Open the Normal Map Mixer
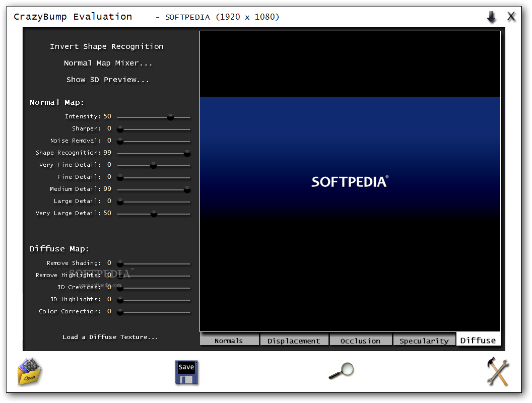532x403 pixels. tap(108, 63)
